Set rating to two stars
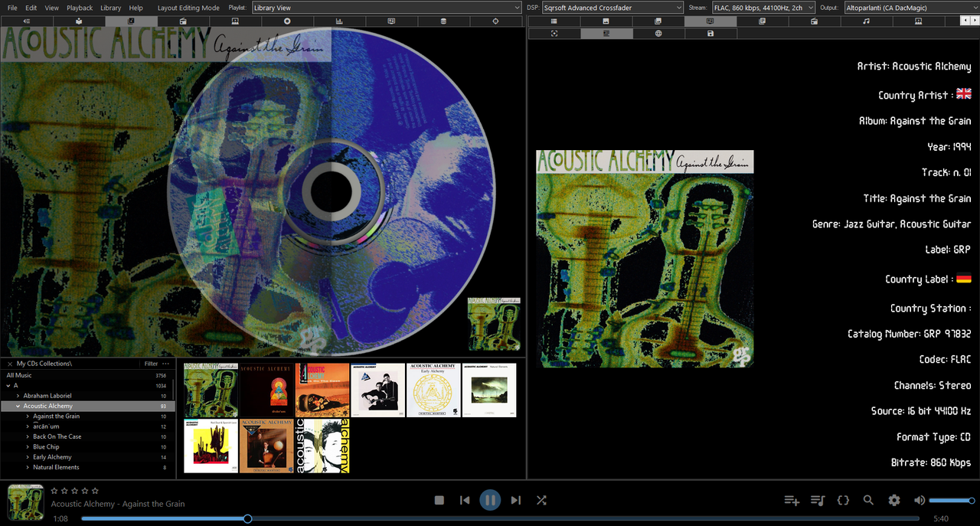Image resolution: width=980 pixels, height=526 pixels. coord(64,491)
